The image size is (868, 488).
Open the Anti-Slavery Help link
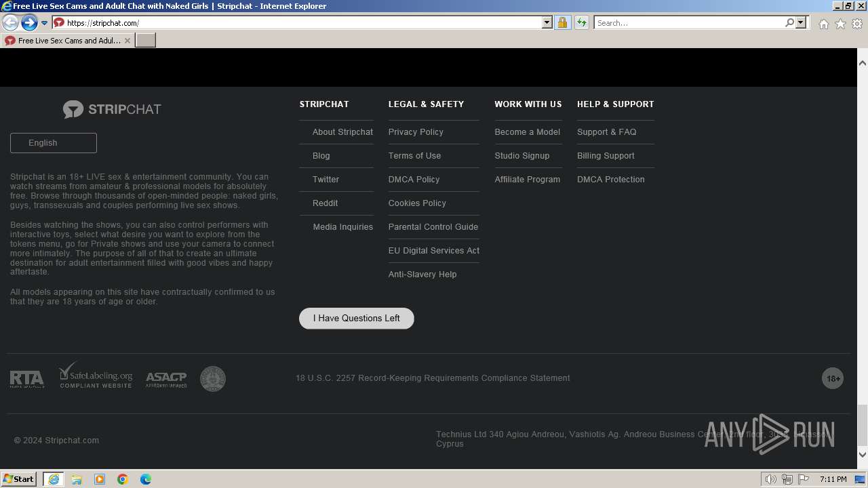point(422,274)
